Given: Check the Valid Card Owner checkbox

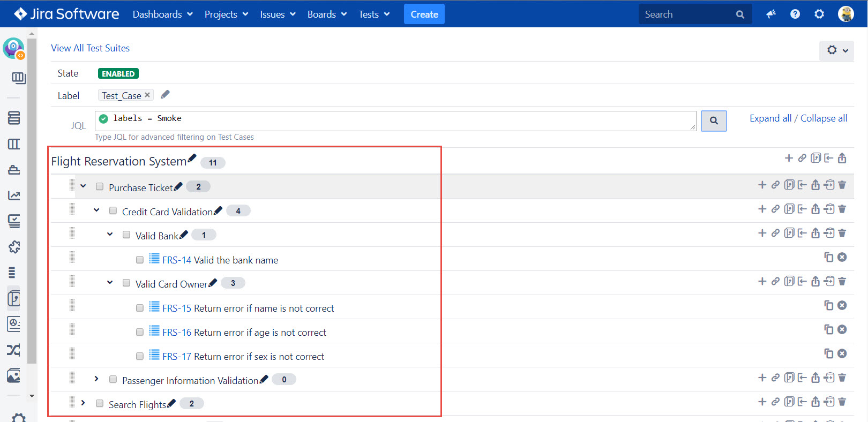Looking at the screenshot, I should coord(126,283).
